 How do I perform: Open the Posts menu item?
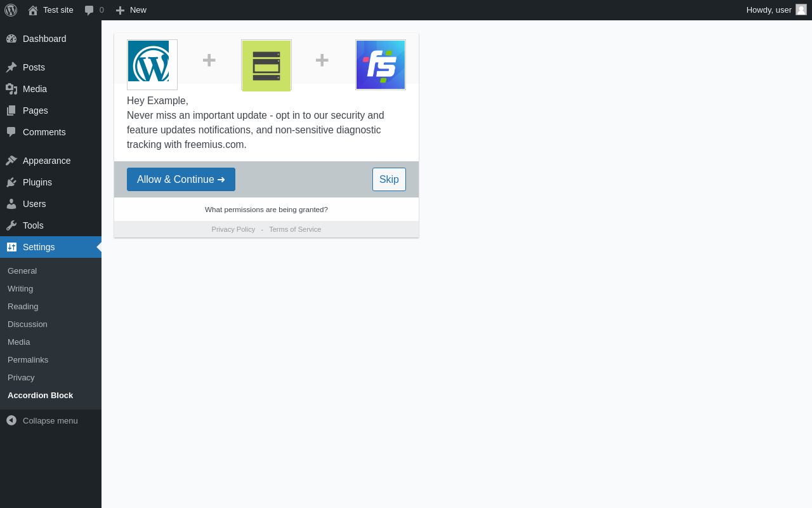click(51, 67)
